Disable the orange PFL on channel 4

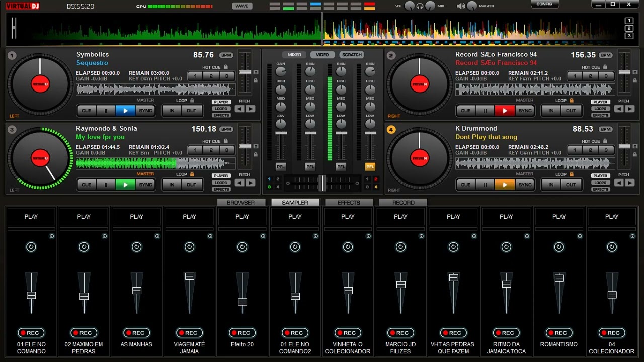(370, 167)
